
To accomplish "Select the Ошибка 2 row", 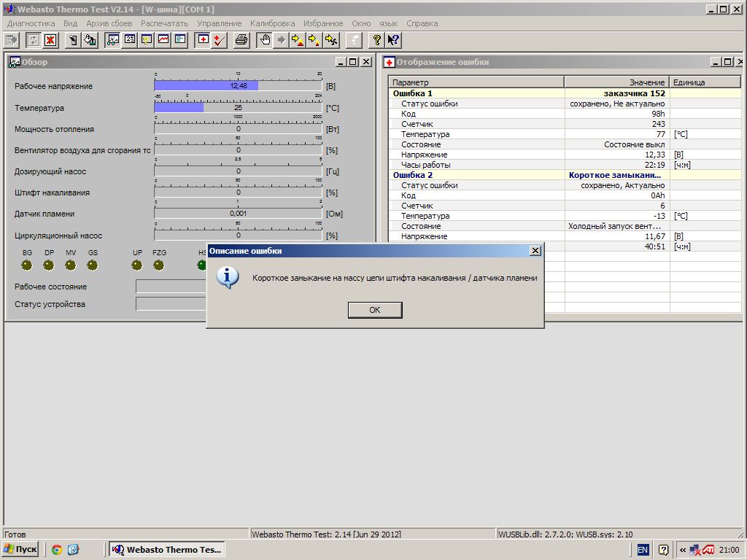I will (565, 175).
